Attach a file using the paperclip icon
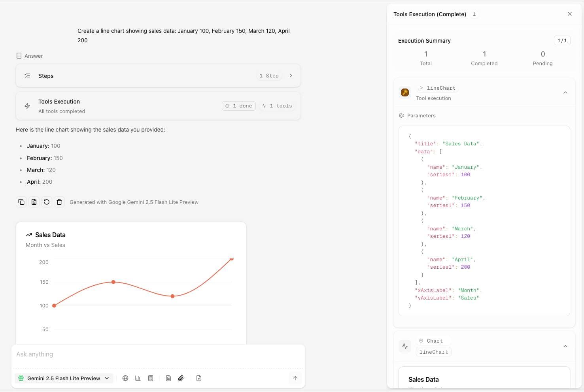 tap(181, 378)
